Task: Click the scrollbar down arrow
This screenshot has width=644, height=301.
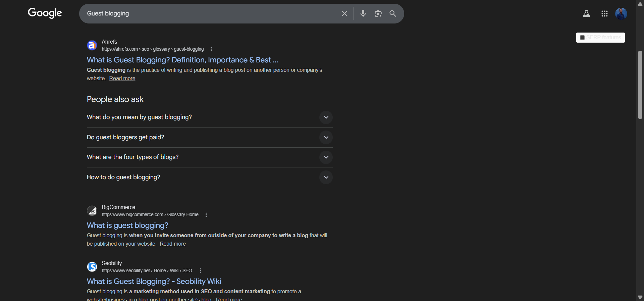Action: click(x=640, y=297)
